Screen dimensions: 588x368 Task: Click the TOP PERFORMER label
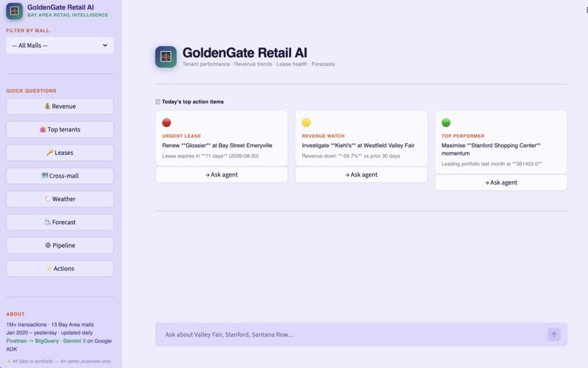(463, 136)
